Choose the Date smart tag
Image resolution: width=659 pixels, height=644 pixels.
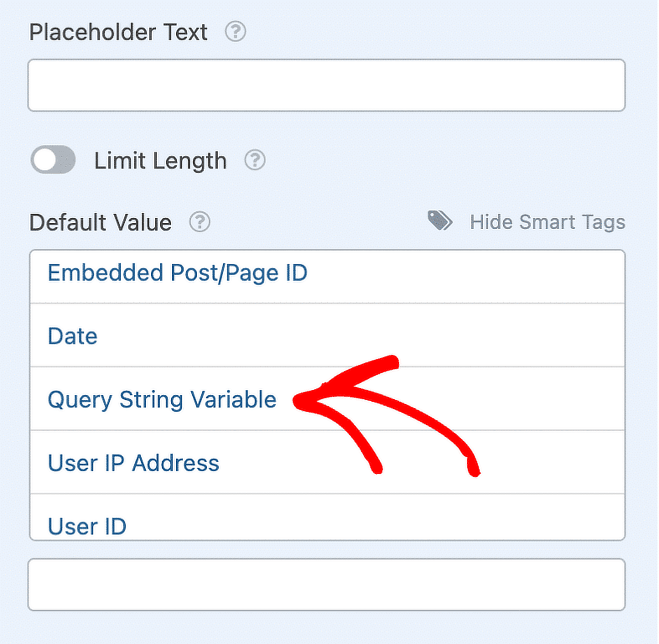[x=72, y=336]
